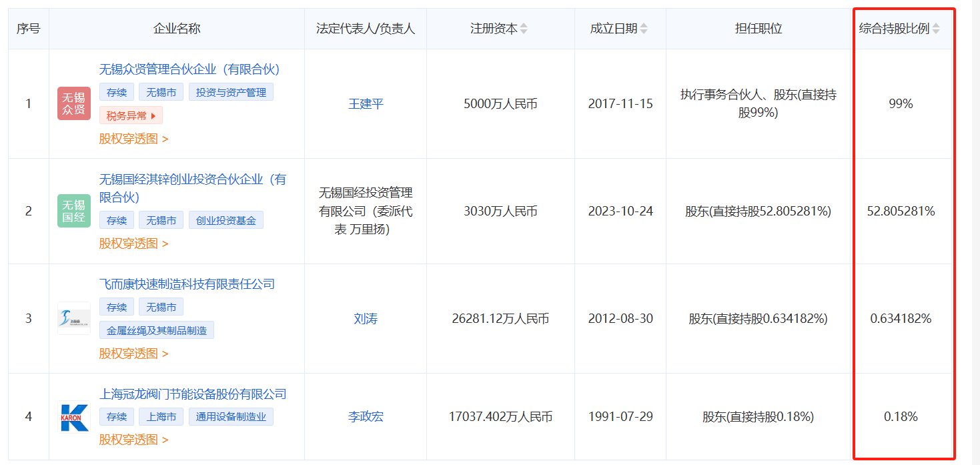This screenshot has height=465, width=980.
Task: Select the 2023-10-24 date cell
Action: 620,211
